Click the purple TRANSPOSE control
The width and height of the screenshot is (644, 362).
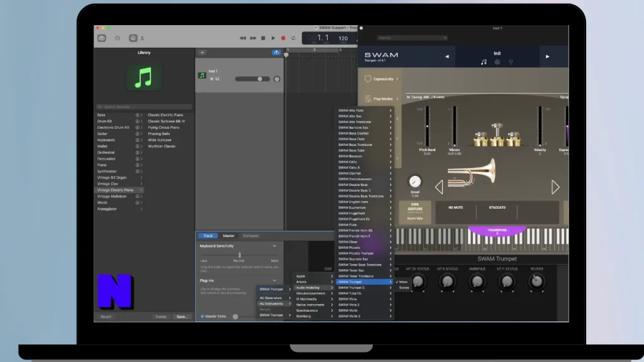(497, 231)
